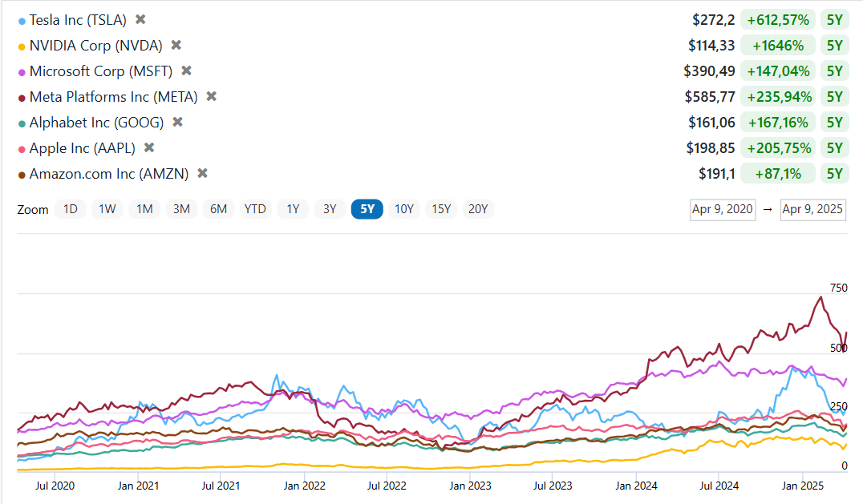
Task: Set zoom range to 1W
Action: 107,209
